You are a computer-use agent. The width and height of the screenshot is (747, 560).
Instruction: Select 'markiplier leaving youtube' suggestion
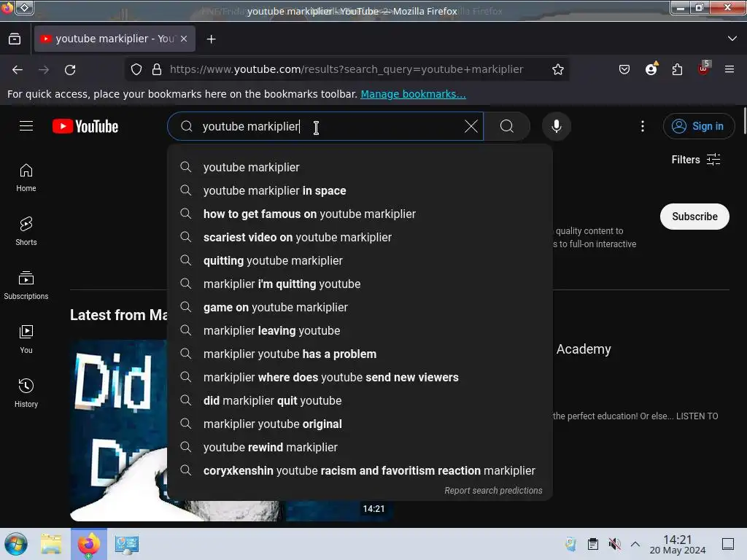[x=360, y=330]
